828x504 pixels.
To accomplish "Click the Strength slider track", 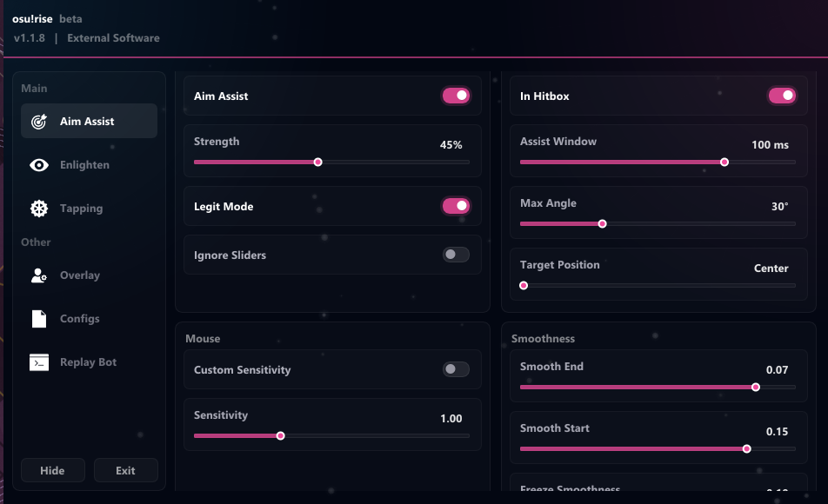I will click(x=331, y=162).
